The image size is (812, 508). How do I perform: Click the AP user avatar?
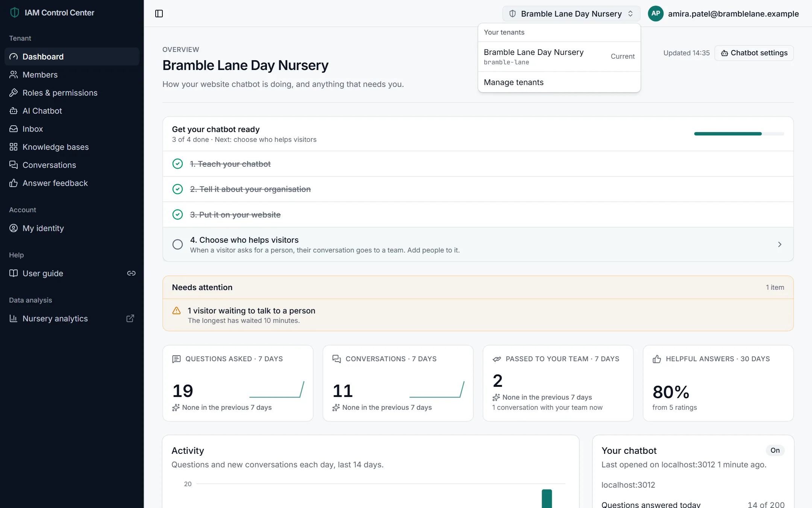pyautogui.click(x=656, y=14)
